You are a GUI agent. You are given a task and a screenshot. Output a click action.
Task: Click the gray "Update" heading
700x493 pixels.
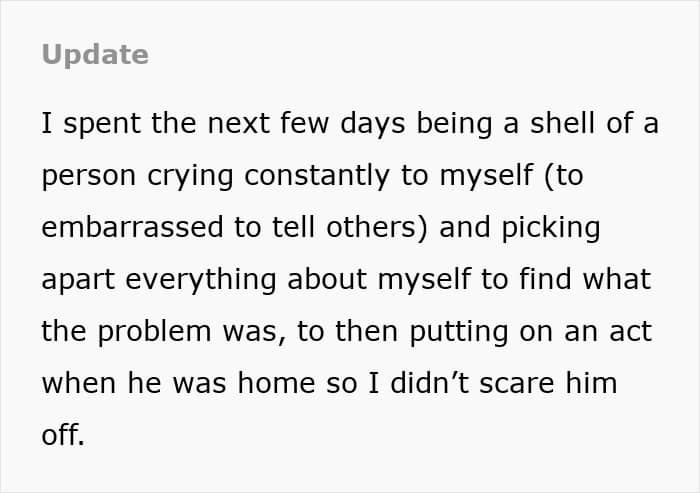[95, 55]
